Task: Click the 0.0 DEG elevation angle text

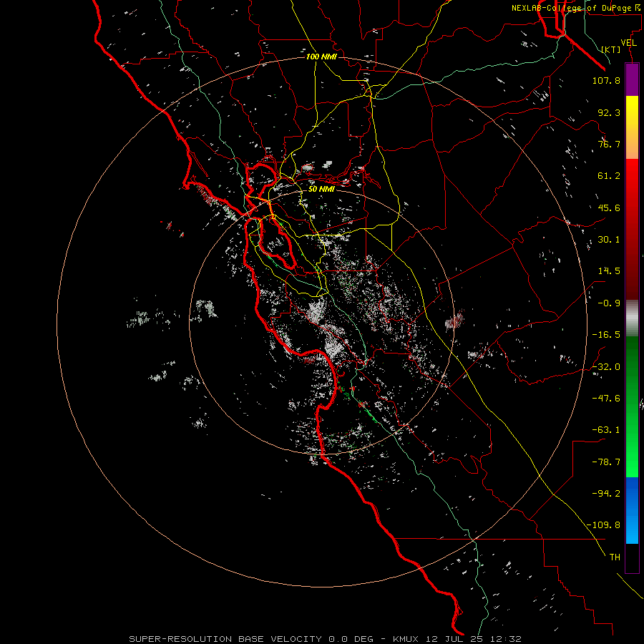Action: 351,639
